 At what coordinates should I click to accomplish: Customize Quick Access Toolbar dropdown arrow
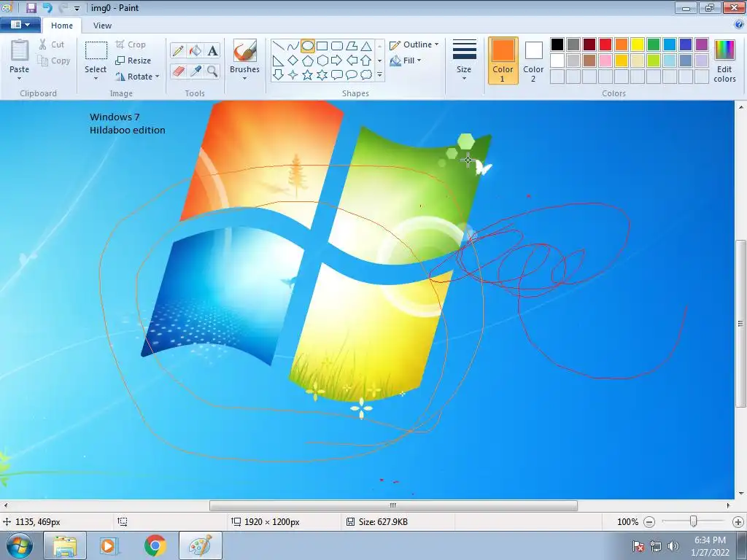tap(77, 8)
